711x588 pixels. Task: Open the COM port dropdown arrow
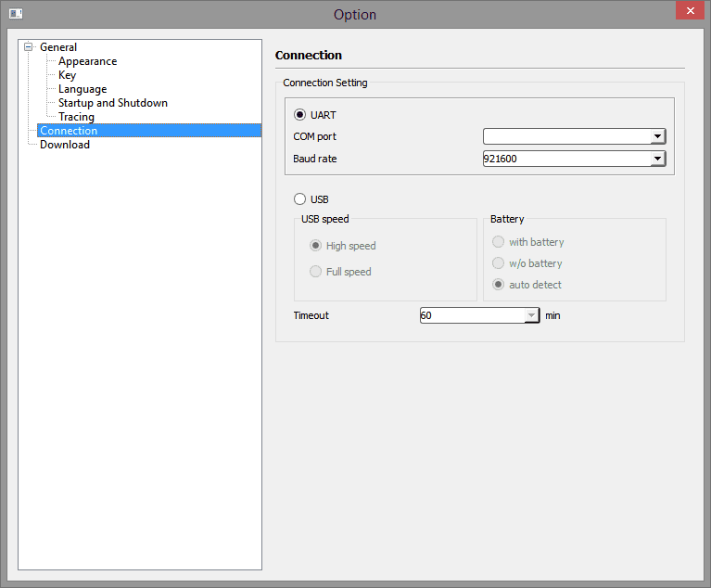coord(657,136)
